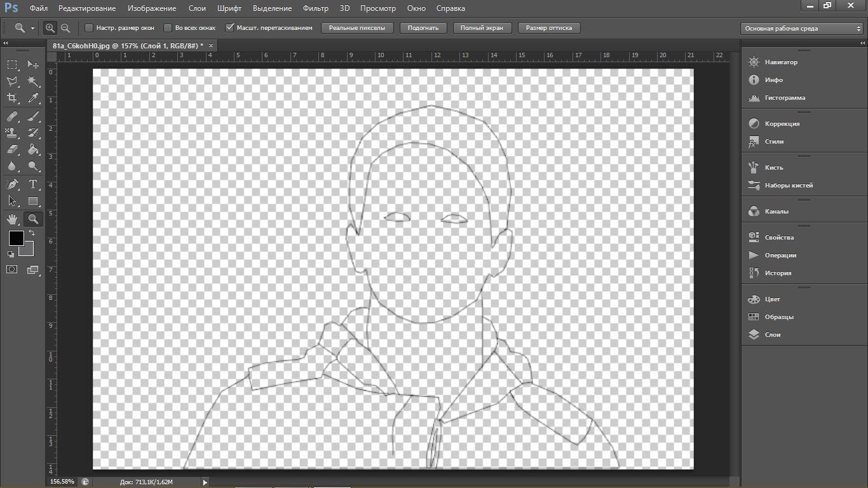The image size is (868, 488).
Task: Open the 'Основная рабочая среда' workspace dropdown
Action: coord(803,29)
